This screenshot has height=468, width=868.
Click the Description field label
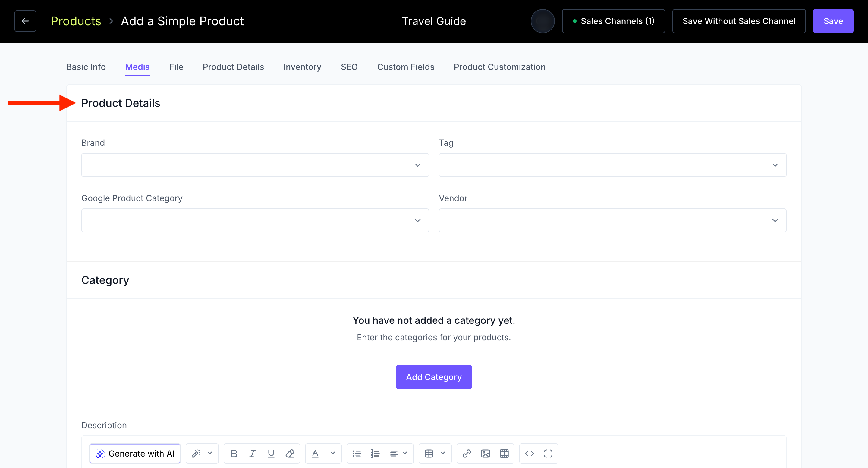point(104,425)
